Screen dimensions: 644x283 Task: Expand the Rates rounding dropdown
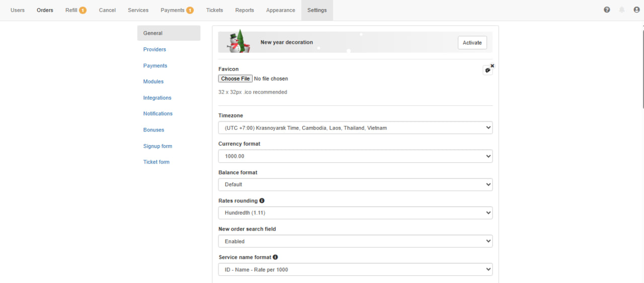coord(355,213)
